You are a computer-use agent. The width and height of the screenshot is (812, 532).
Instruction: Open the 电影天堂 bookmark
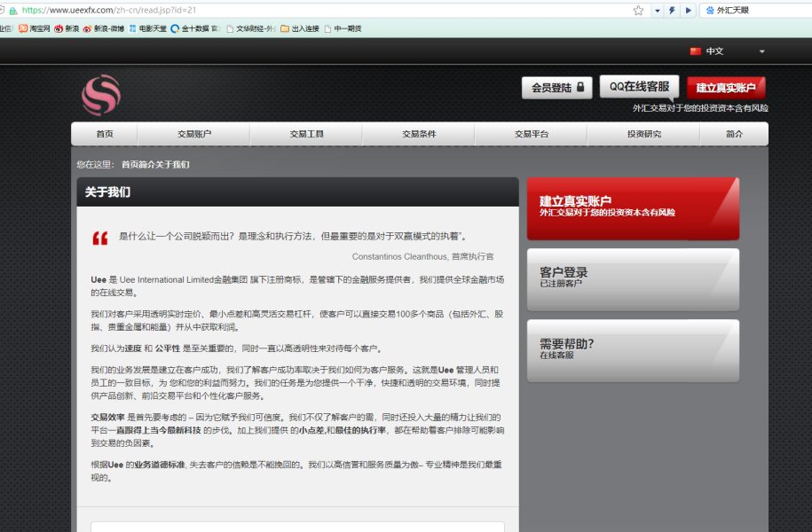point(147,28)
